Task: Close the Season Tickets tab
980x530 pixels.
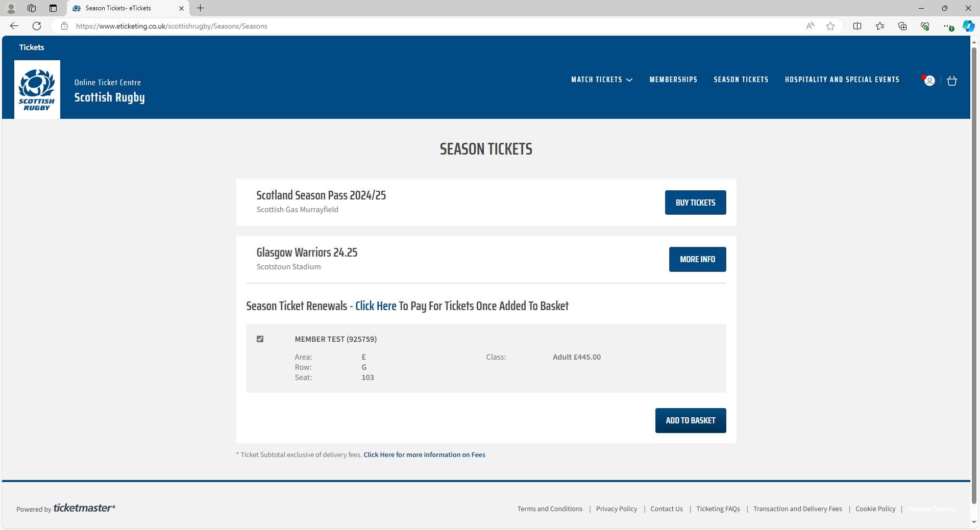Action: pyautogui.click(x=181, y=8)
